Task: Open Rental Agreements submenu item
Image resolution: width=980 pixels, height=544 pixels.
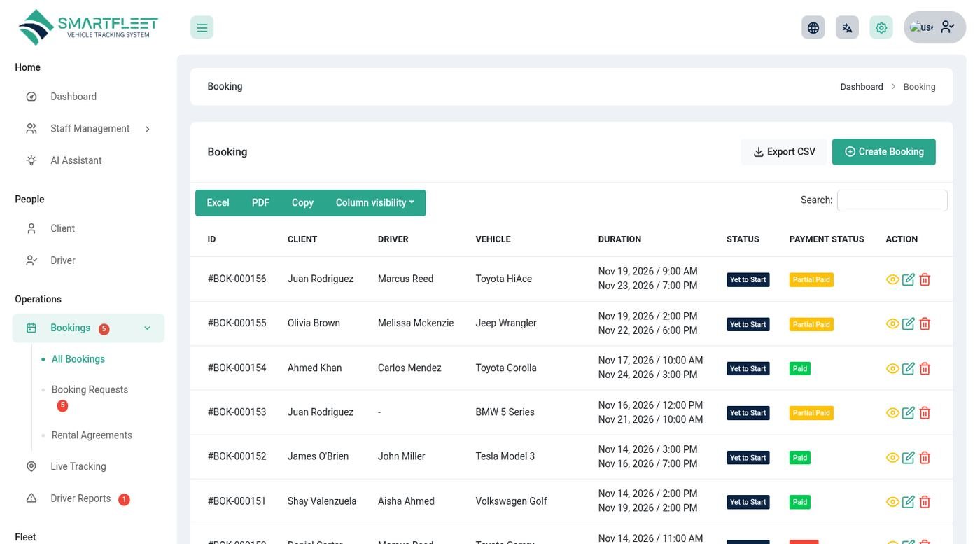Action: 92,435
